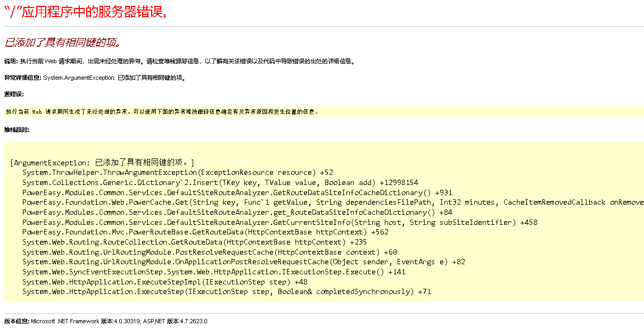Click the GetCurrentSiteInfo stack trace line
The image size is (644, 336).
pyautogui.click(x=279, y=222)
